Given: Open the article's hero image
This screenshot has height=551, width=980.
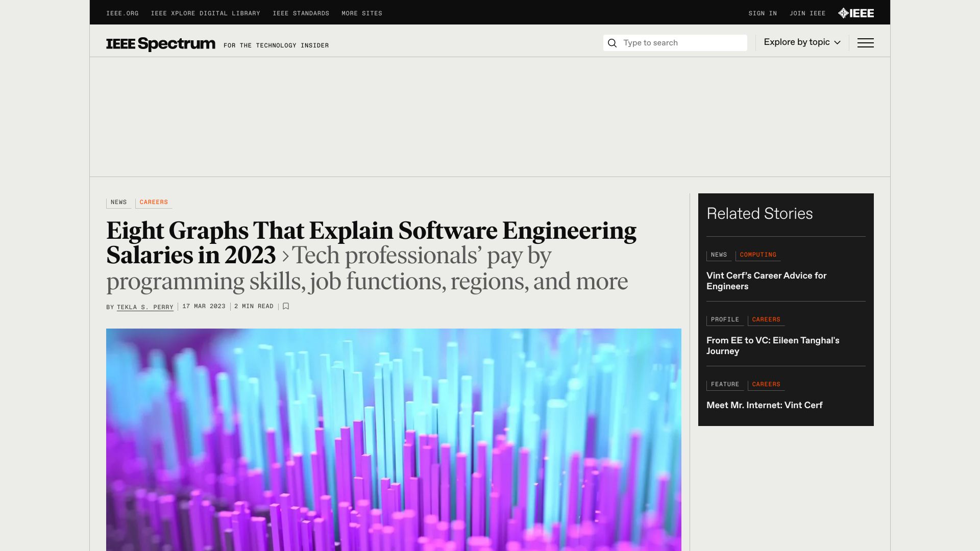Looking at the screenshot, I should [x=394, y=440].
